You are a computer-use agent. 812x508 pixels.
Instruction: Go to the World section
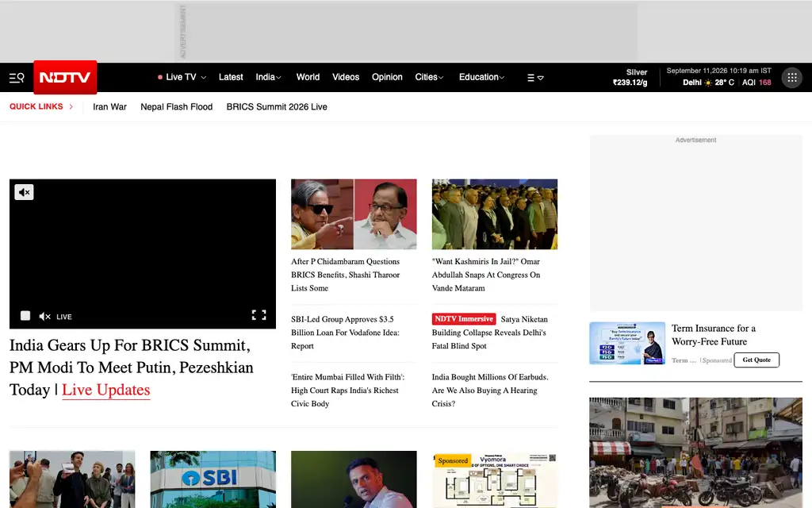coord(308,77)
